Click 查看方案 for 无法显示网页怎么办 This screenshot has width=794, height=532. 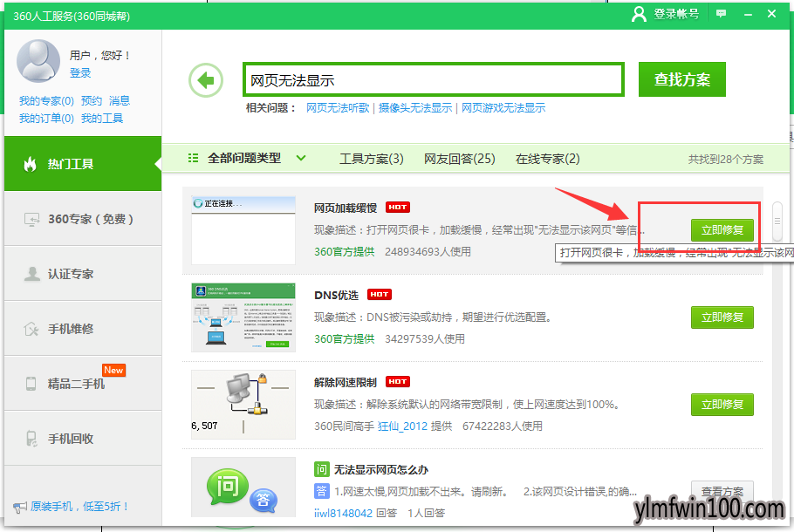[722, 491]
